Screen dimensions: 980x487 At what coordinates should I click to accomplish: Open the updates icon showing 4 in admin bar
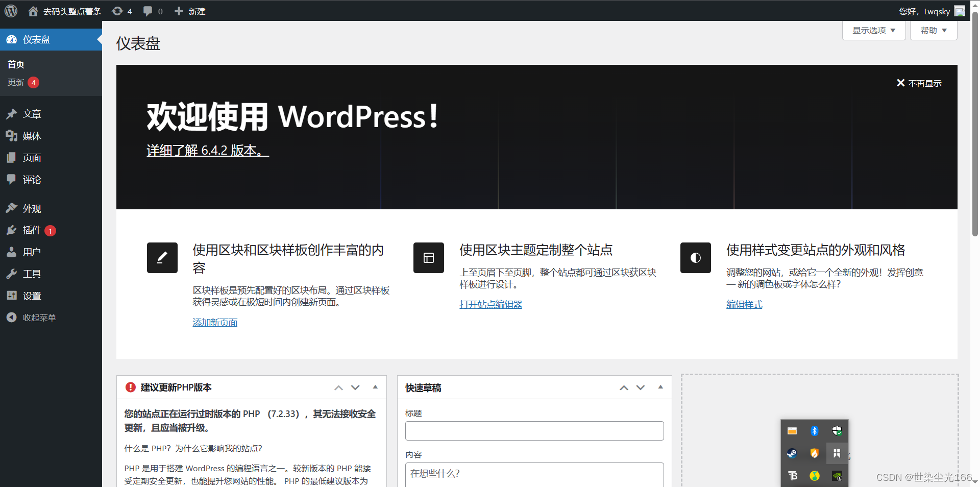click(122, 11)
